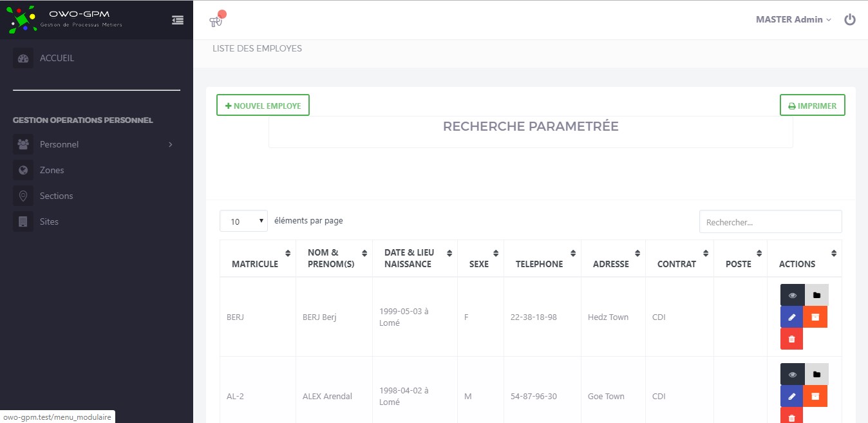Click the megaphone notifications icon

(216, 21)
